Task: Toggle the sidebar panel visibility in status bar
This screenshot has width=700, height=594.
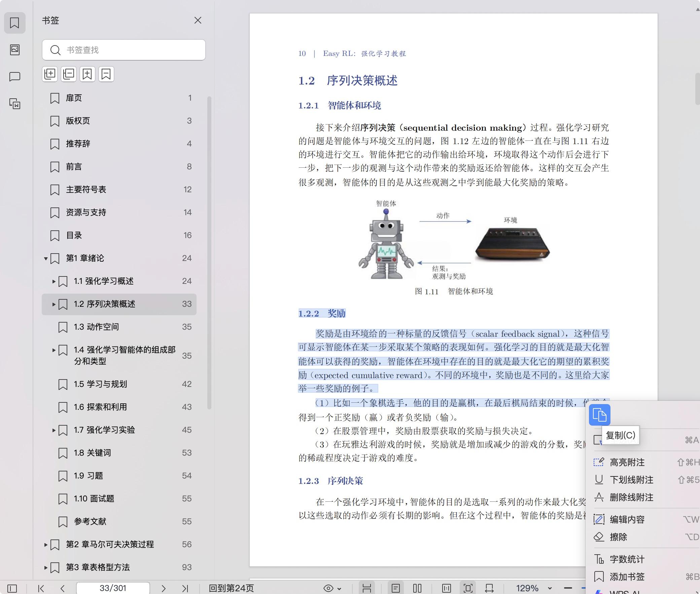Action: tap(12, 588)
